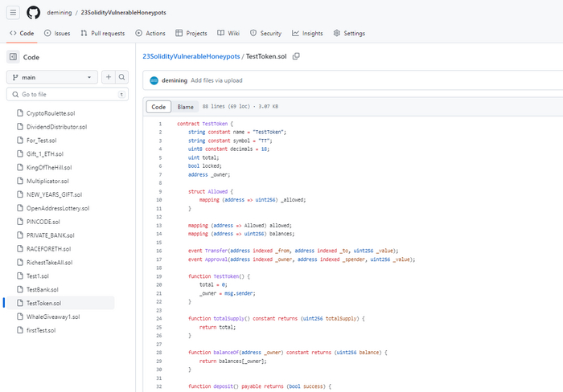Open the main branch dropdown

click(x=52, y=77)
